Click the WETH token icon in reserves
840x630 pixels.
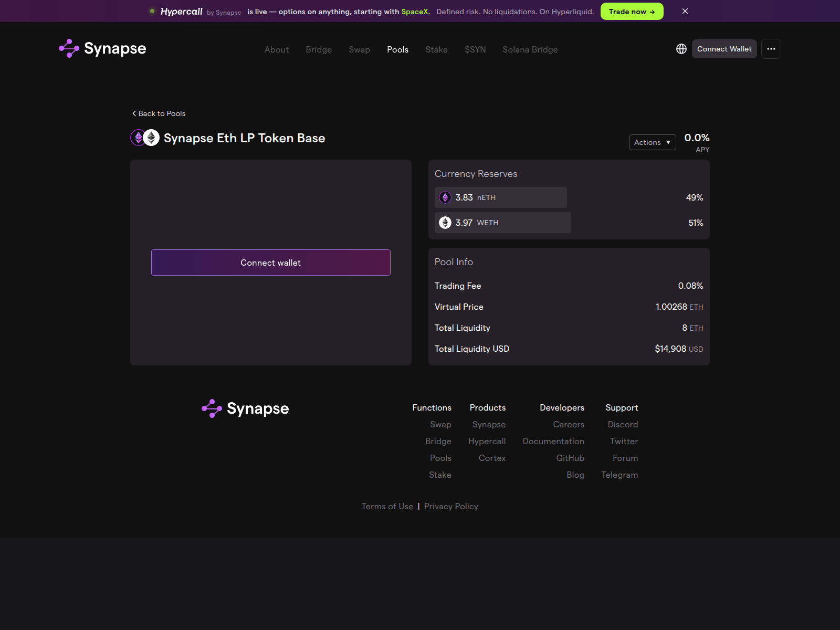(445, 223)
